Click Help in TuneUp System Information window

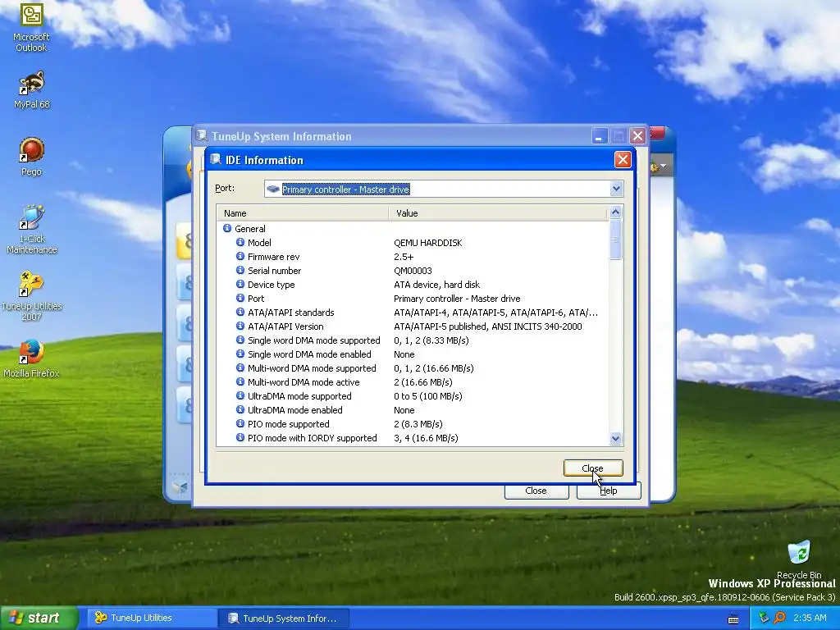coord(609,491)
